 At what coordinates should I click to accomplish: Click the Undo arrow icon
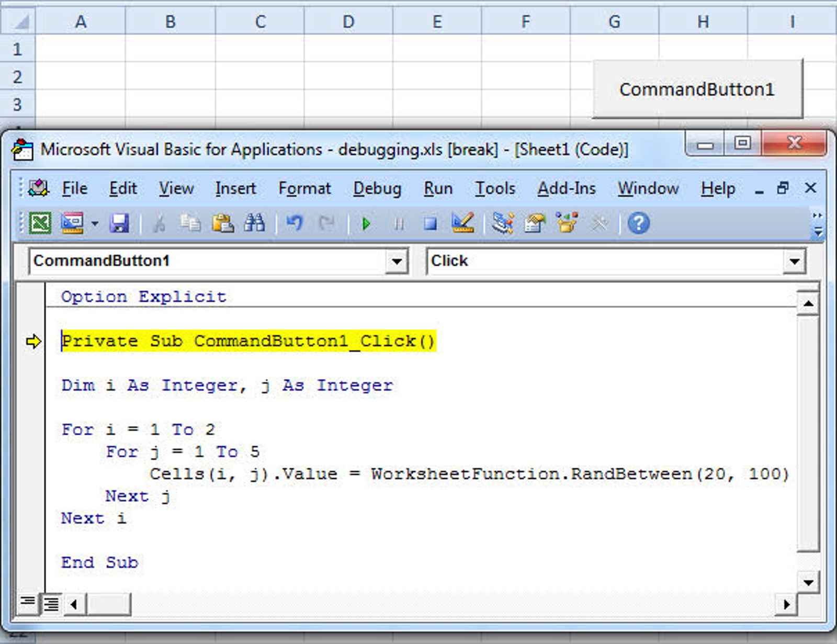(x=295, y=223)
